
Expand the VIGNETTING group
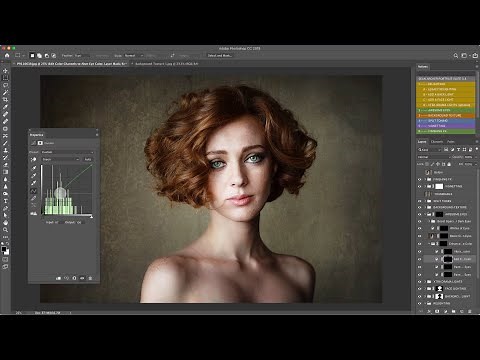pyautogui.click(x=425, y=187)
